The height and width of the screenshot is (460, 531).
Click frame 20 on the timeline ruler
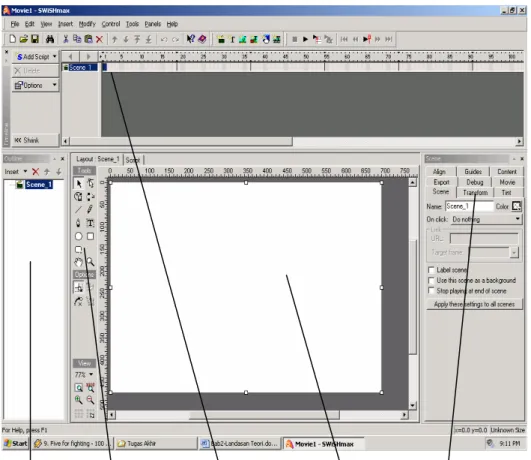point(183,57)
